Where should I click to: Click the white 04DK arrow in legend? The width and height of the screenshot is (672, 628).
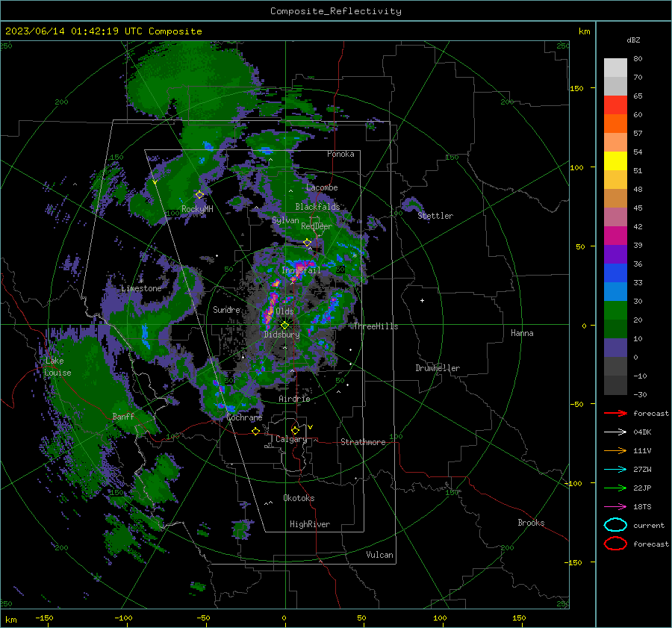[x=615, y=432]
